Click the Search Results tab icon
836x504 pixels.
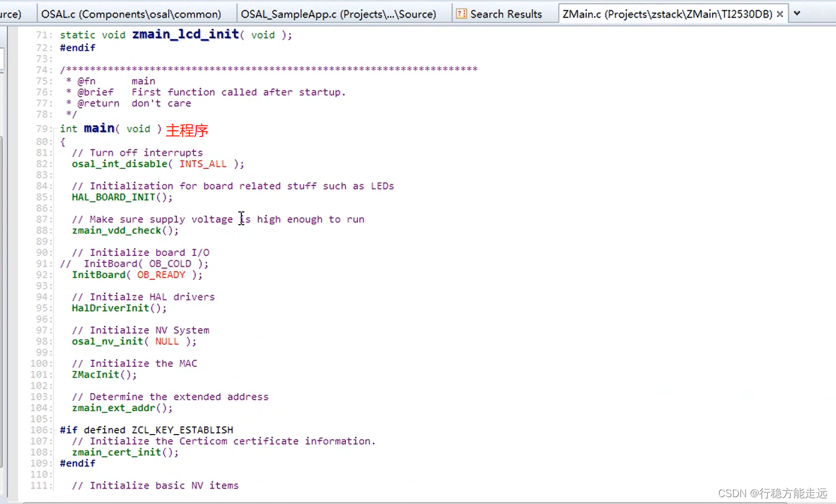click(462, 14)
